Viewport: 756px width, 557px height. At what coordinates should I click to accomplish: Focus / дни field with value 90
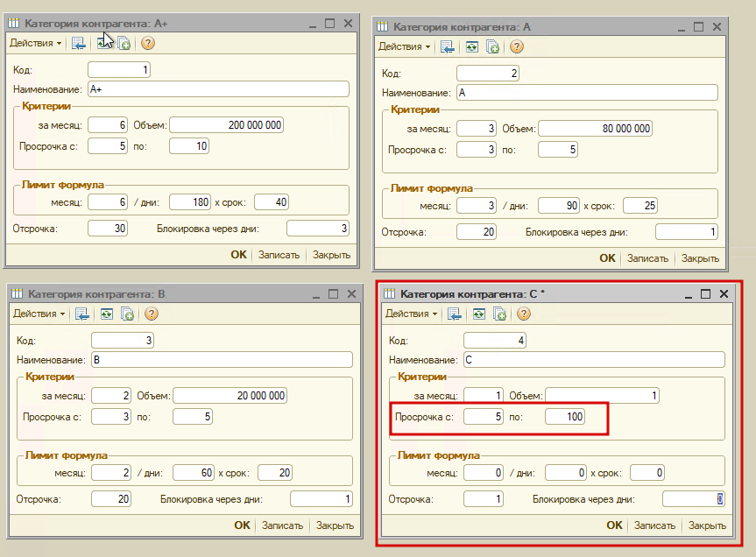[x=558, y=206]
